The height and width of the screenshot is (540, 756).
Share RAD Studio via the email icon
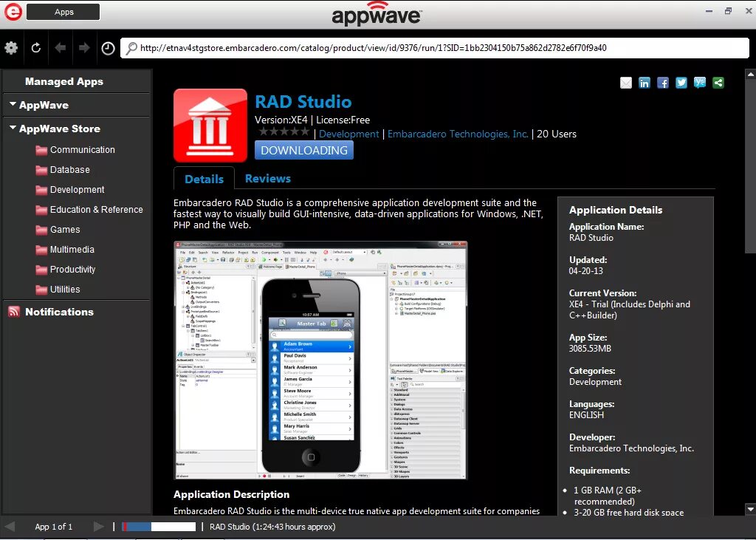coord(626,83)
